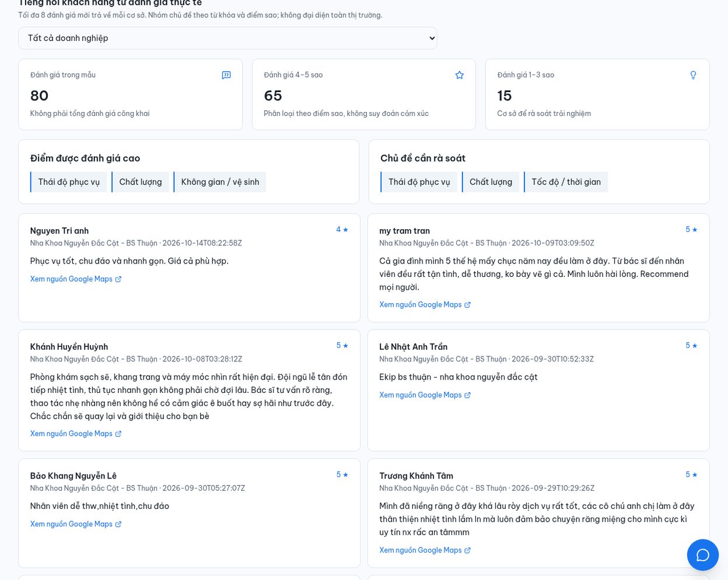Click the value 80 in Đánh giá trong mẫu

click(x=39, y=96)
